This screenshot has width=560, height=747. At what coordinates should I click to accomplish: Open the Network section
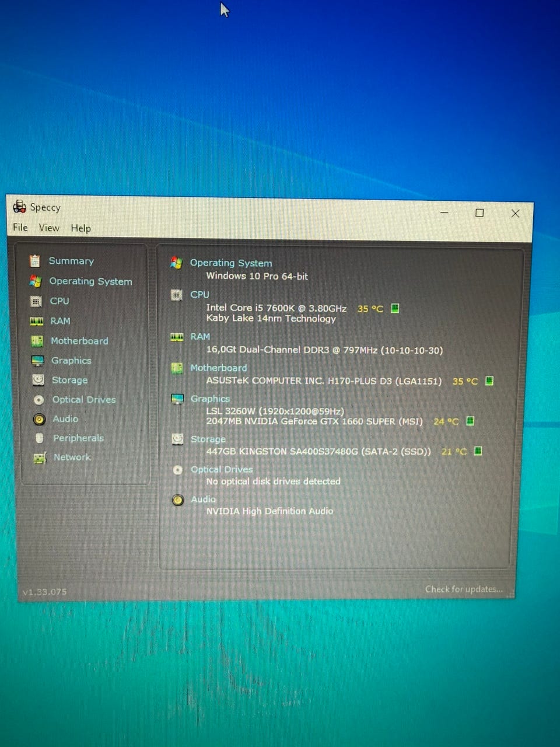72,458
